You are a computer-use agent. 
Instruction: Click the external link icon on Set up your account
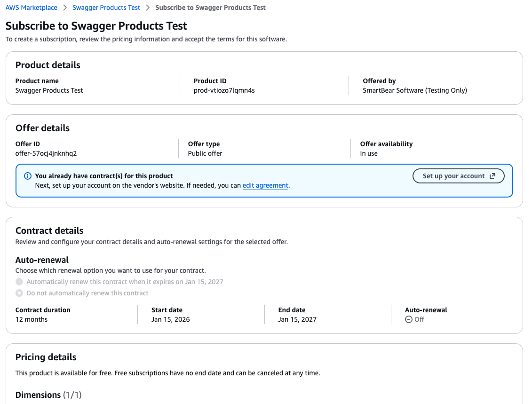click(492, 176)
